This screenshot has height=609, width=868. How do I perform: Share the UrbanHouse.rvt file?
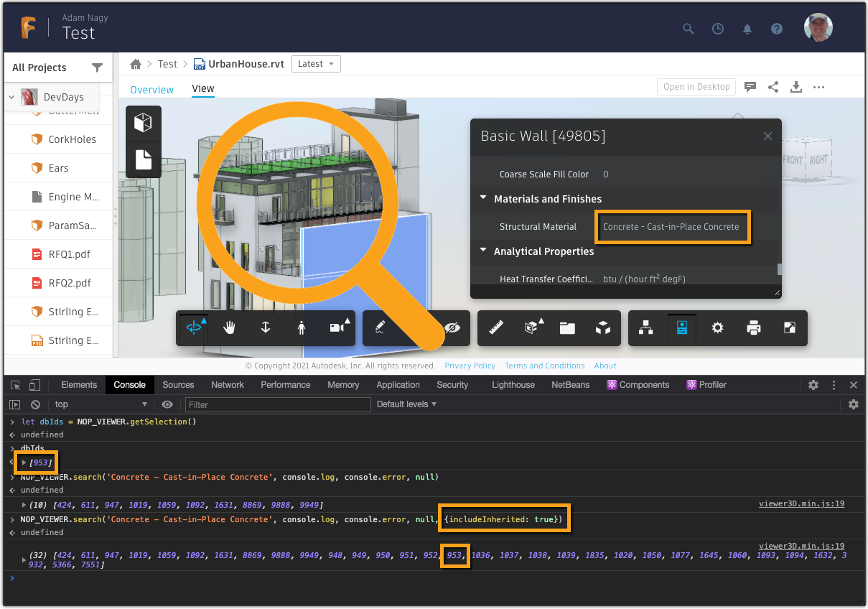click(x=773, y=87)
